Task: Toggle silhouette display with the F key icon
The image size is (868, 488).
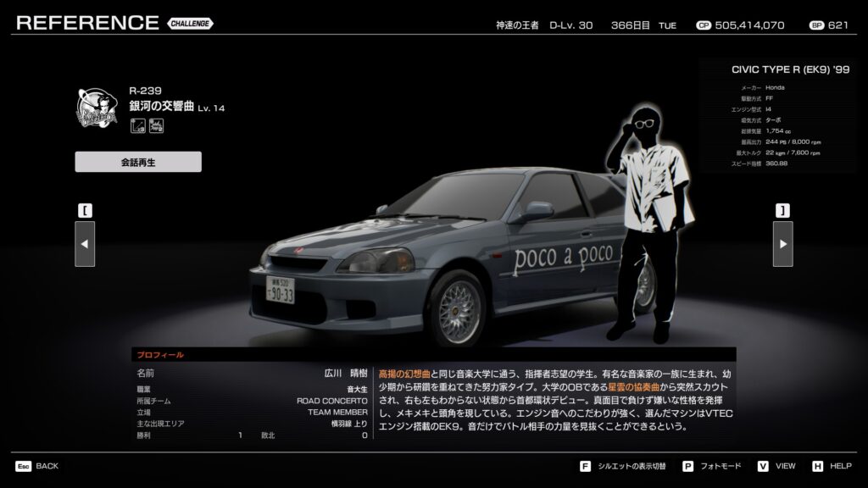Action: coord(585,466)
